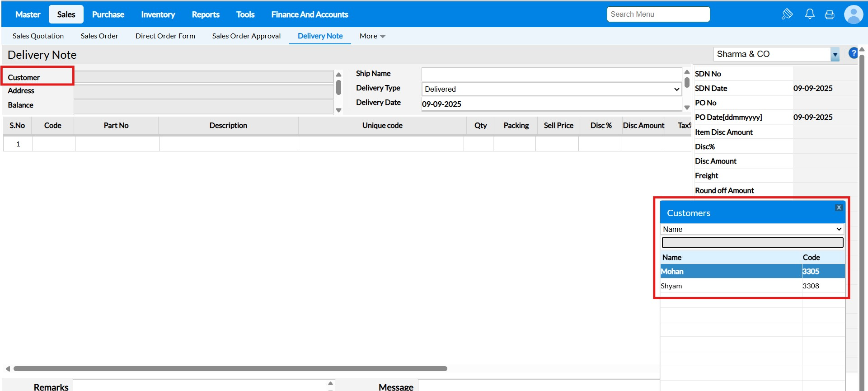Open the notifications bell
868x391 pixels.
coord(810,14)
